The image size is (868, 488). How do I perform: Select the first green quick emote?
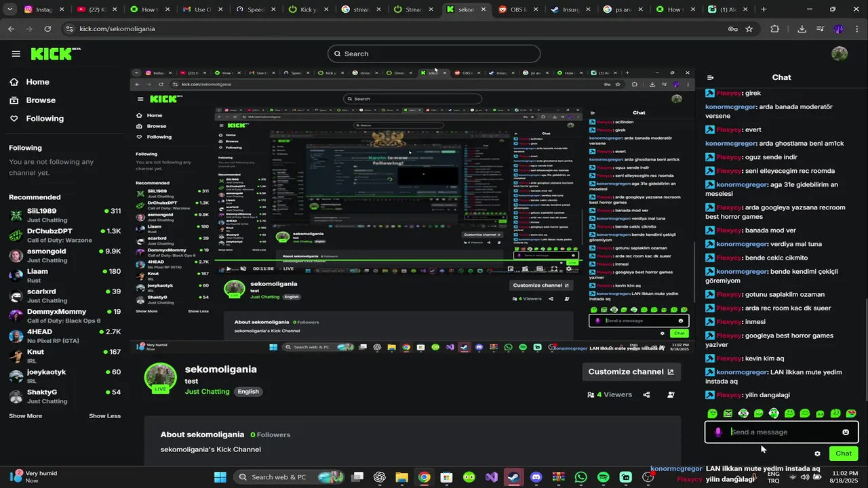(x=712, y=413)
